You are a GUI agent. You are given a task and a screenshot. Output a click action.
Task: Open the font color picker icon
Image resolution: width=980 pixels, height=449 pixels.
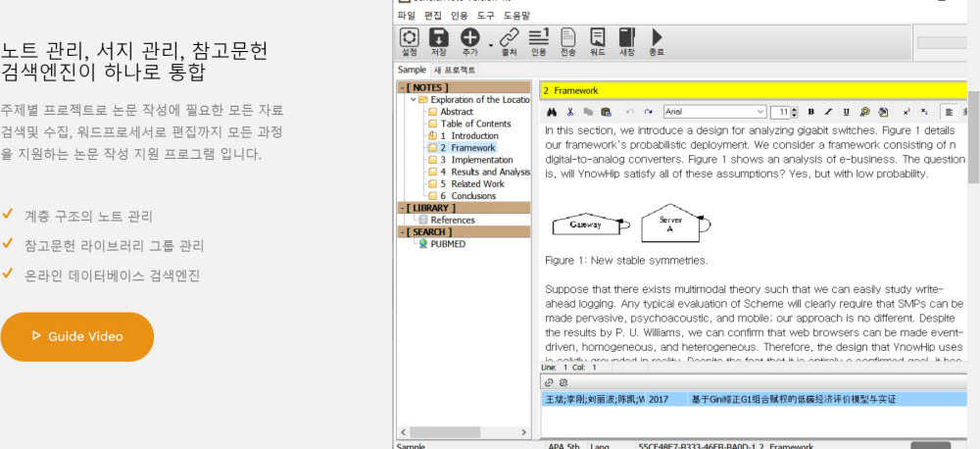865,113
